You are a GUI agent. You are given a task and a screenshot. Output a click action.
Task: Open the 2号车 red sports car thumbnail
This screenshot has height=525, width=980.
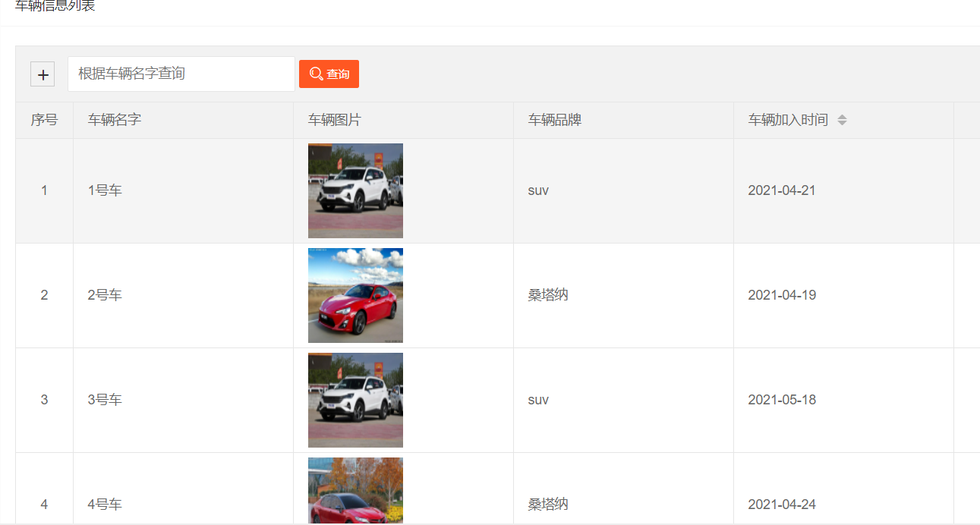pyautogui.click(x=355, y=295)
